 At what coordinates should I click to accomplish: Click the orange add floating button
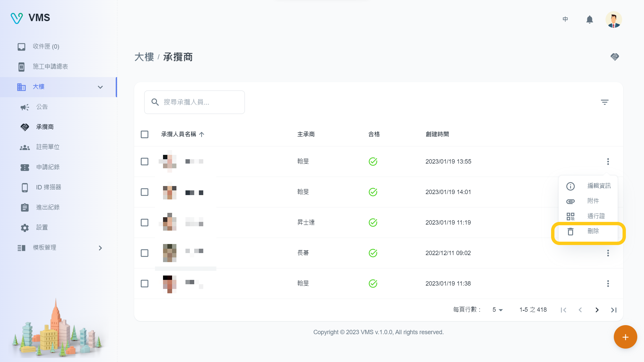point(625,337)
